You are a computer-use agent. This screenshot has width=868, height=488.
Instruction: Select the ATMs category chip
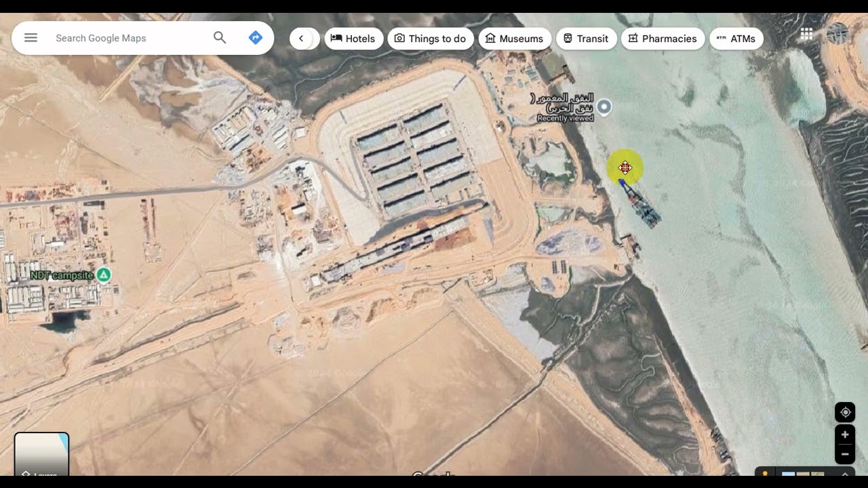736,39
